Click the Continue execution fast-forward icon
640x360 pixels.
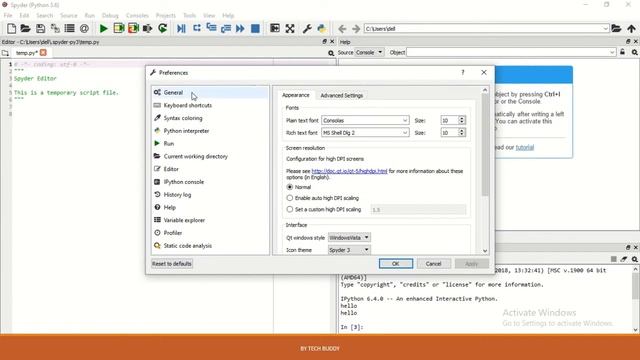point(240,28)
